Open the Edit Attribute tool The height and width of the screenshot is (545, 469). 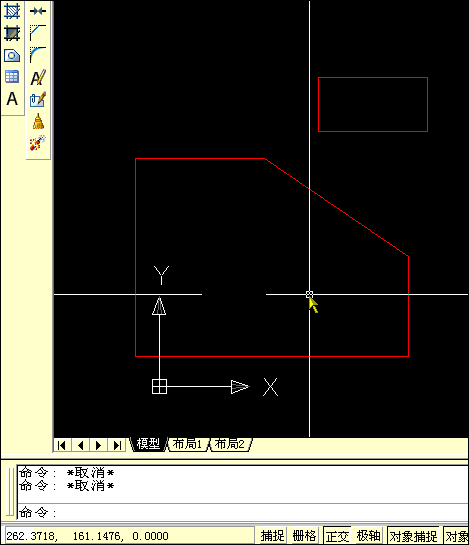tap(38, 99)
